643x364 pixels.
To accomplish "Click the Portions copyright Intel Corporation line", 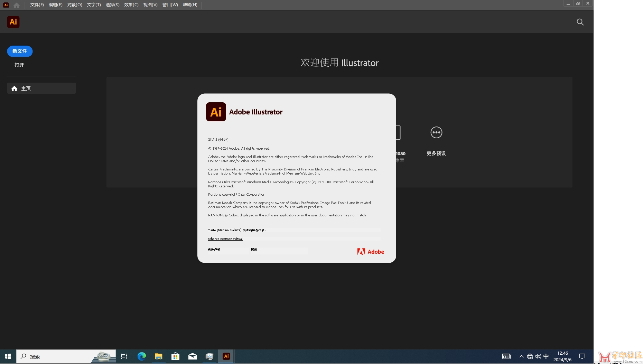I will [237, 195].
